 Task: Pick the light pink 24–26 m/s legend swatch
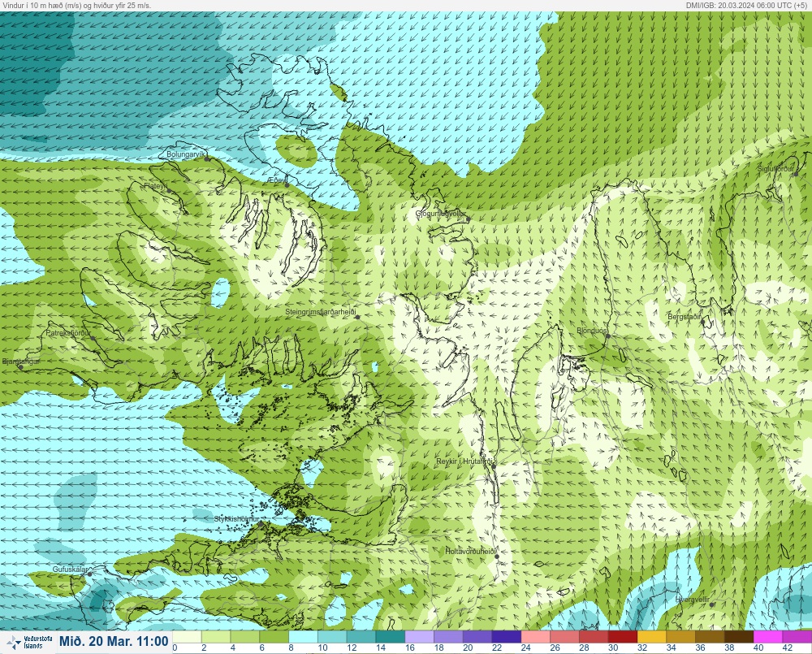[x=535, y=636]
